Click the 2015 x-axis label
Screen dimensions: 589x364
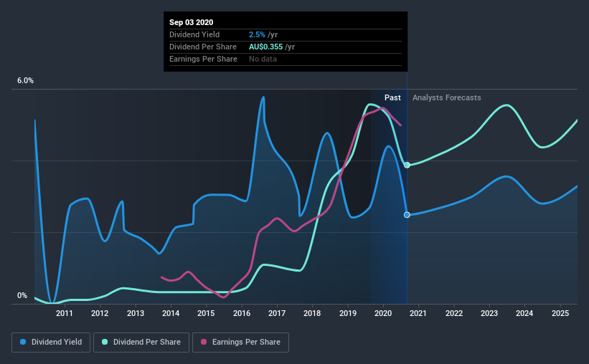point(206,313)
